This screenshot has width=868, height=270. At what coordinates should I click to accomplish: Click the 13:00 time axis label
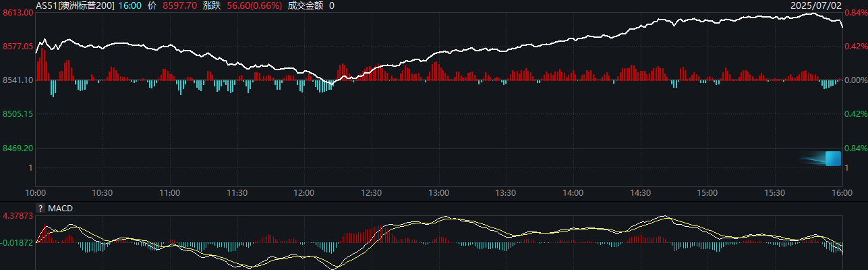click(x=438, y=193)
